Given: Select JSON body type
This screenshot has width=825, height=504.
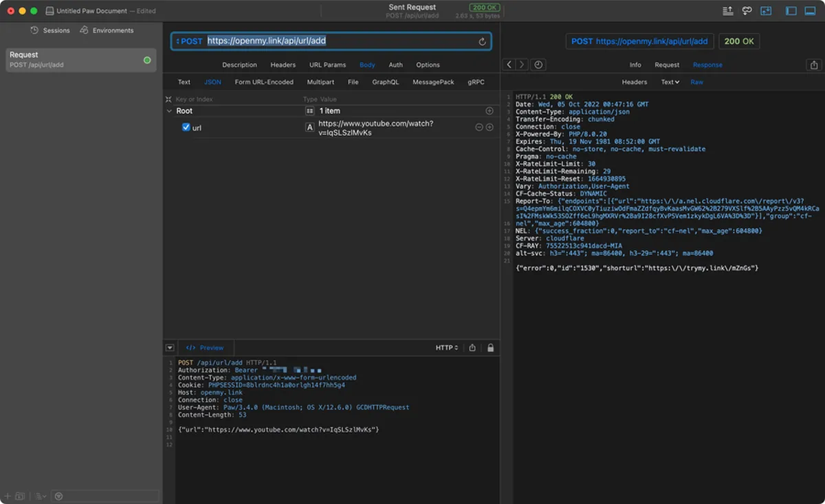Looking at the screenshot, I should (x=212, y=82).
